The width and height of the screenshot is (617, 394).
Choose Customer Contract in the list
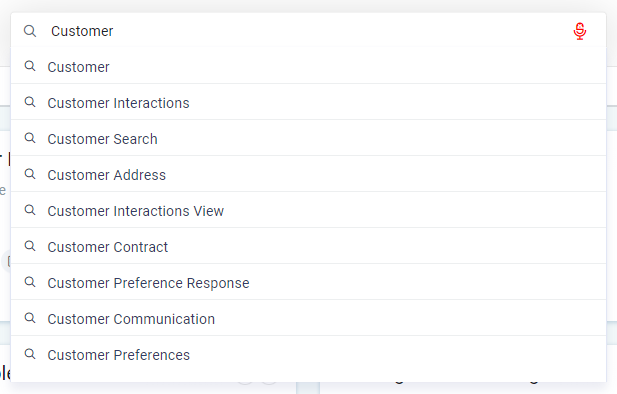pos(308,246)
